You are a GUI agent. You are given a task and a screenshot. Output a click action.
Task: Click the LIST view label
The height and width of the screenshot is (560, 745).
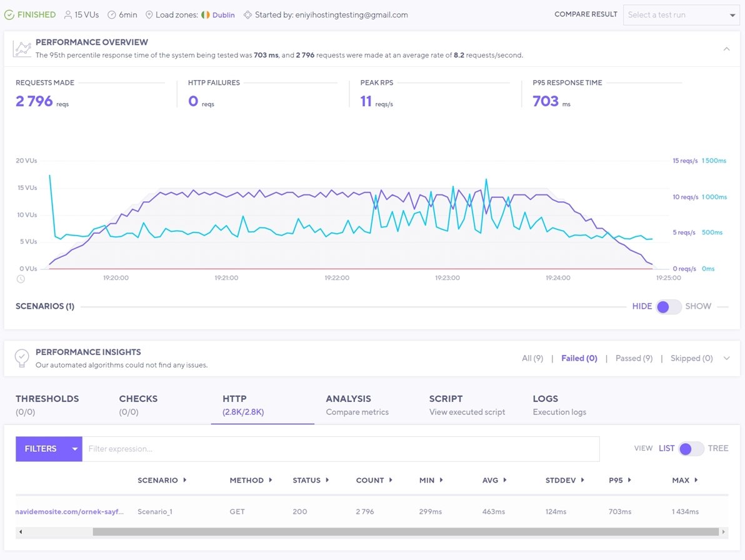coord(667,448)
